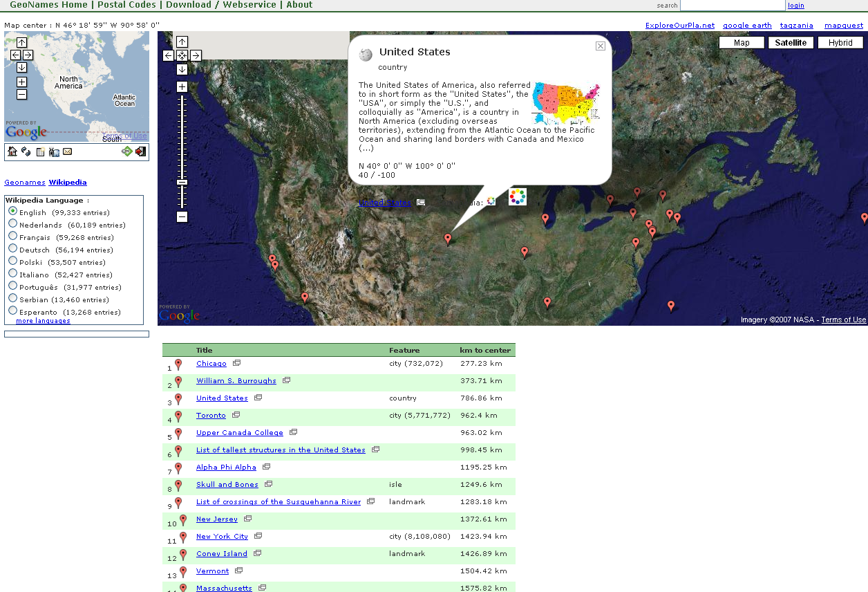Close the United States info bubble
Screen dimensions: 868x592
point(601,46)
